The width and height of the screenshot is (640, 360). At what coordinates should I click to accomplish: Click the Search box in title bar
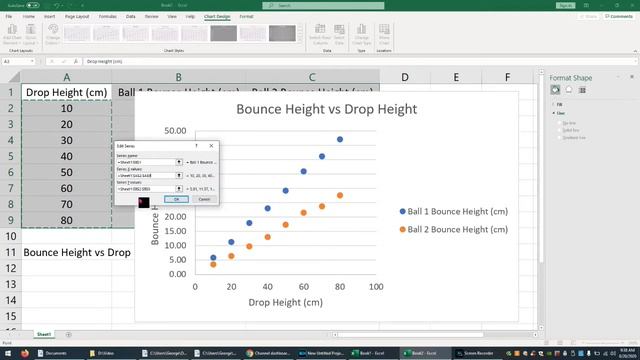pyautogui.click(x=323, y=5)
